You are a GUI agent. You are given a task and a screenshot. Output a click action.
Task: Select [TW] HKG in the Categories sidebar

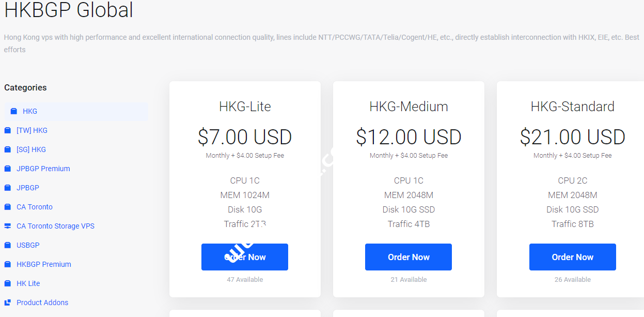(34, 130)
